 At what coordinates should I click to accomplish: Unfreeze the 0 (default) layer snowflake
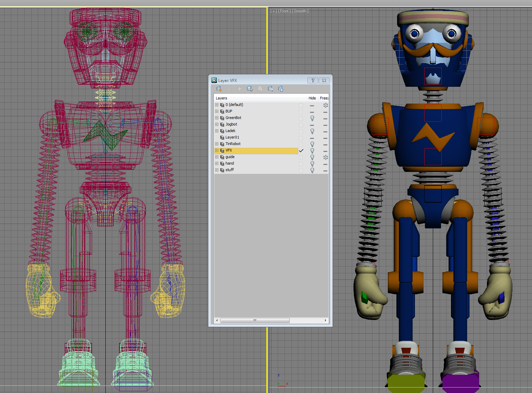(325, 105)
